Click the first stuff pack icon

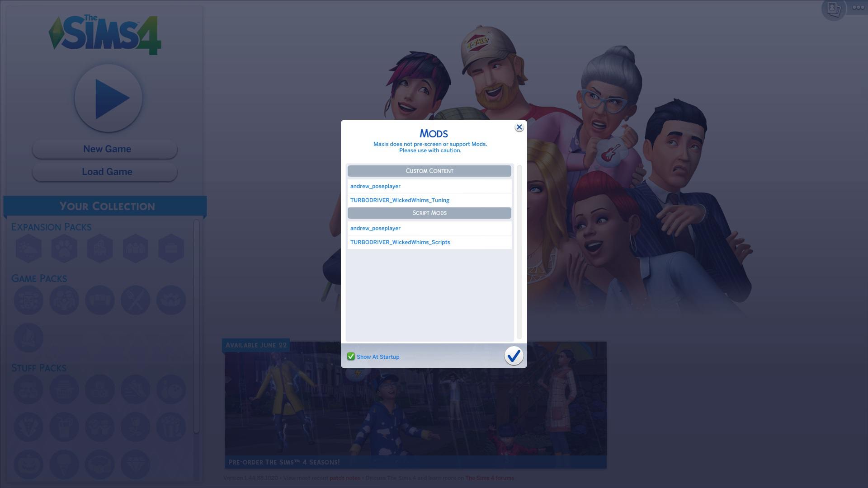click(28, 389)
